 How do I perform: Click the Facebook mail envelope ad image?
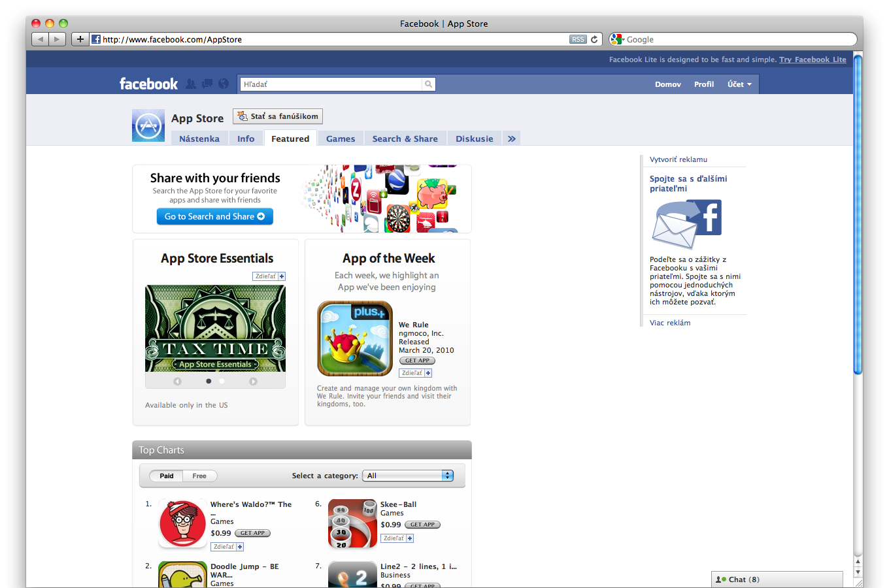686,224
